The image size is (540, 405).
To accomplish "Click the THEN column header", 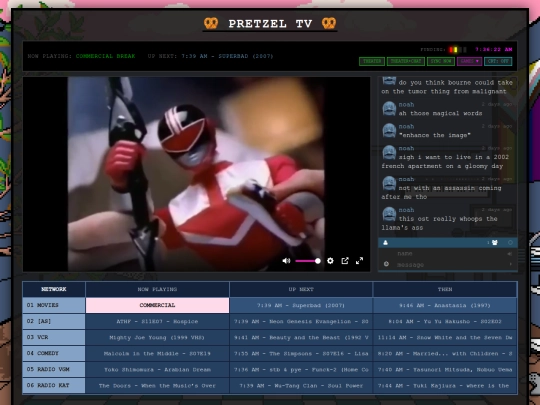I will (445, 289).
